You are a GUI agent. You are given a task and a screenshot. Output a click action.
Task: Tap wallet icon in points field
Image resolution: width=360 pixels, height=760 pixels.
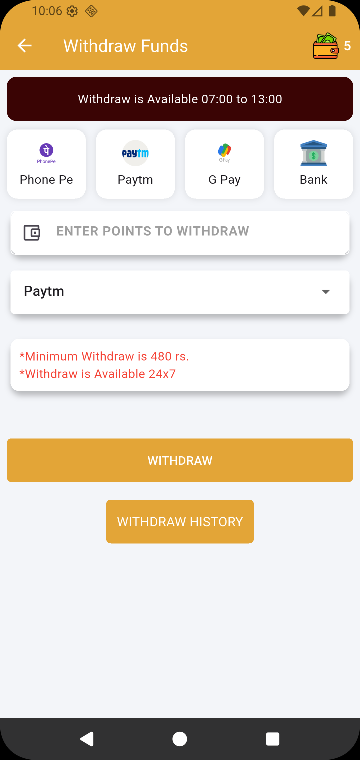[32, 233]
